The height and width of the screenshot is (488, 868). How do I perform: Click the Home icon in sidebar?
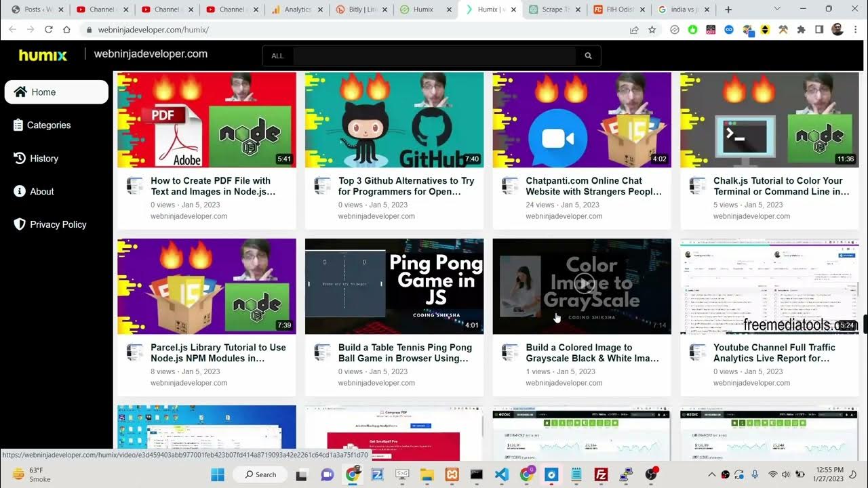pos(20,92)
